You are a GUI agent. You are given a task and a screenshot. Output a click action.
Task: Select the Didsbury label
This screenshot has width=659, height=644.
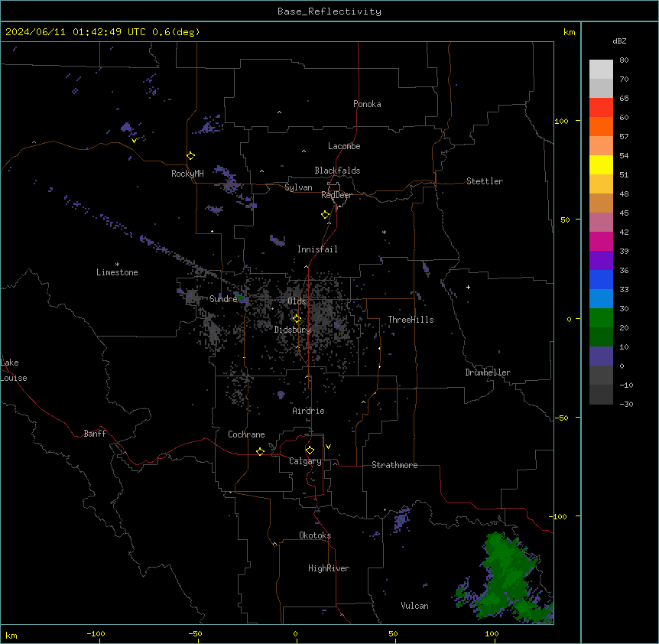click(x=293, y=330)
